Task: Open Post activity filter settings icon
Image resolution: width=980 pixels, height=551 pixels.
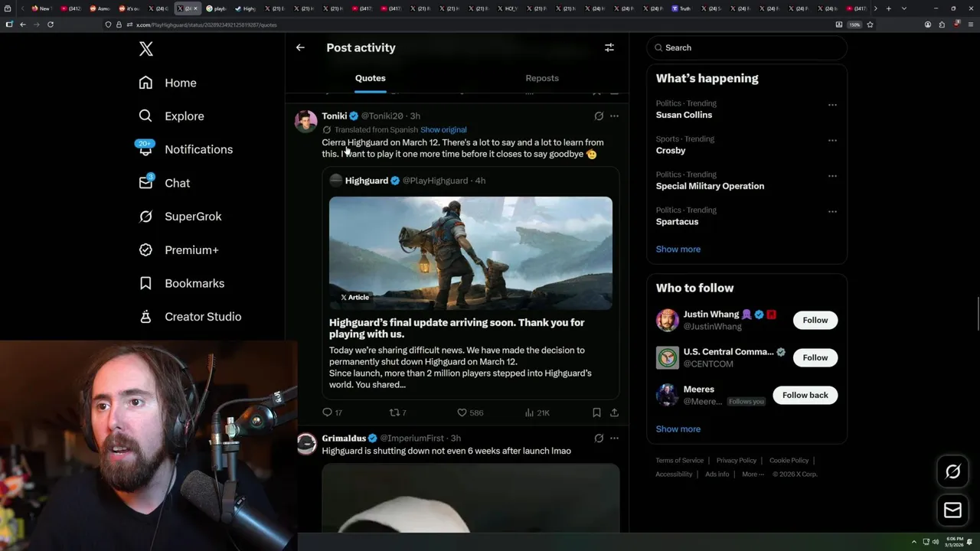Action: (x=609, y=47)
